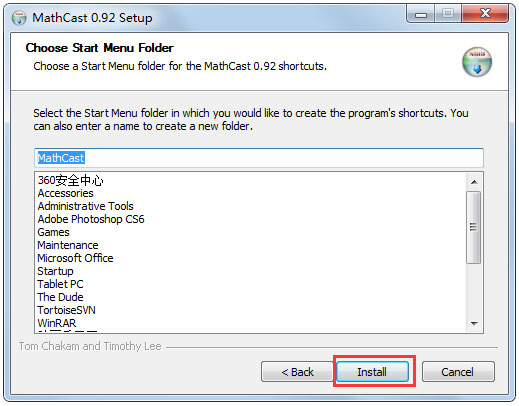Click the folder list scroll up arrow

coord(474,182)
